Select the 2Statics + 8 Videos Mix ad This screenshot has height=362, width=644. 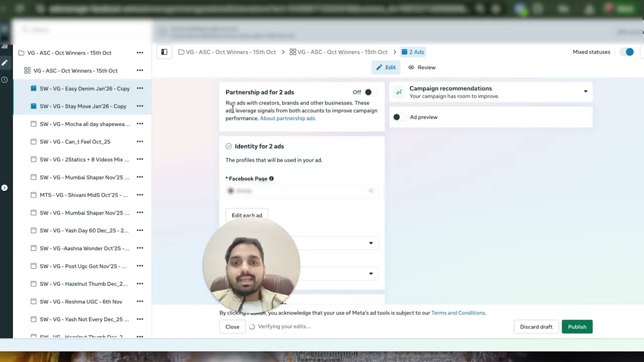pos(82,159)
